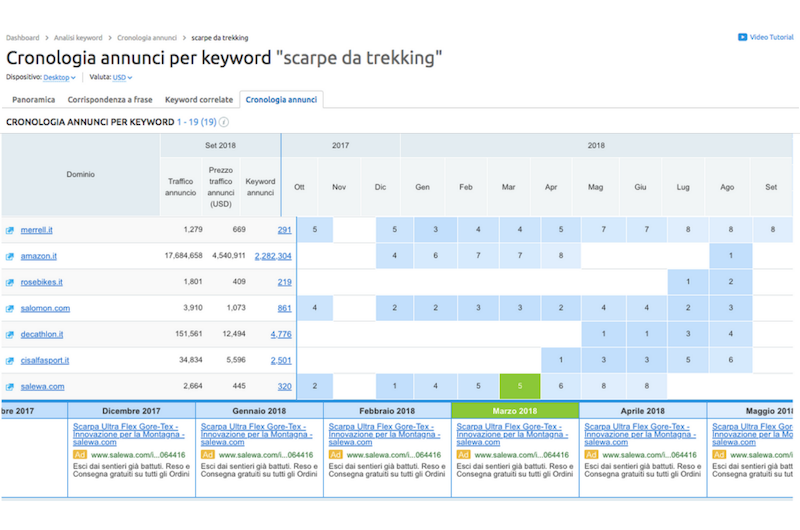Click the Aprile 2018 ad column header
800x530 pixels.
[643, 411]
